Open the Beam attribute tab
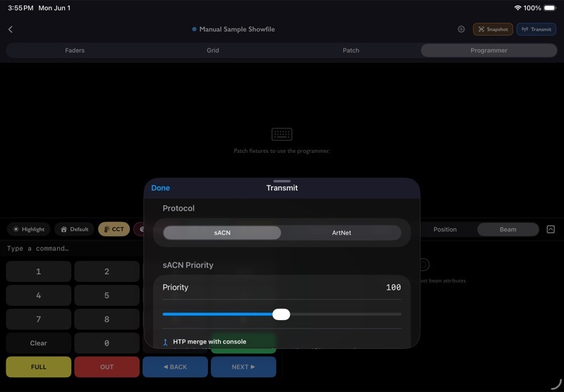Screen dimensions: 564x392 pyautogui.click(x=508, y=229)
